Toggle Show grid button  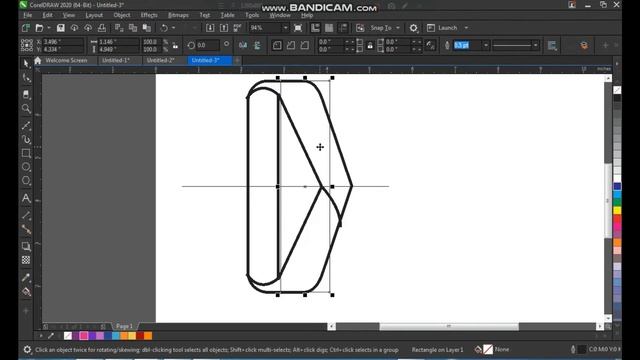pyautogui.click(x=329, y=28)
